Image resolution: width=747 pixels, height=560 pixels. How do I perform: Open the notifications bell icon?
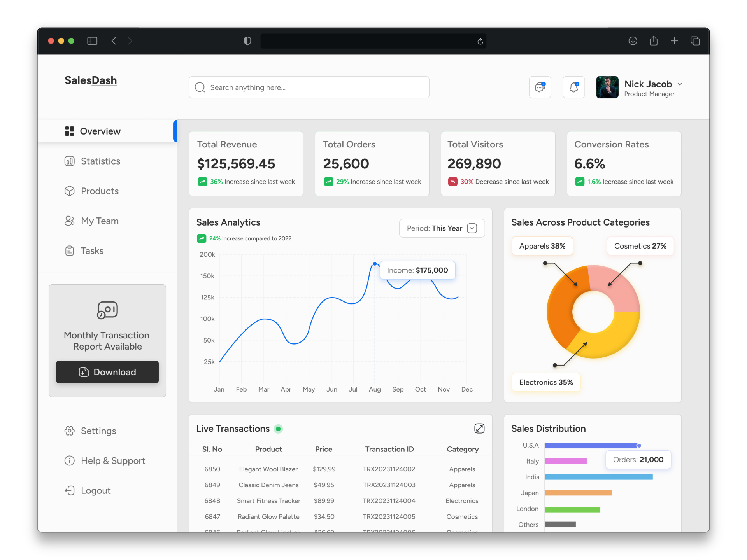[x=573, y=87]
